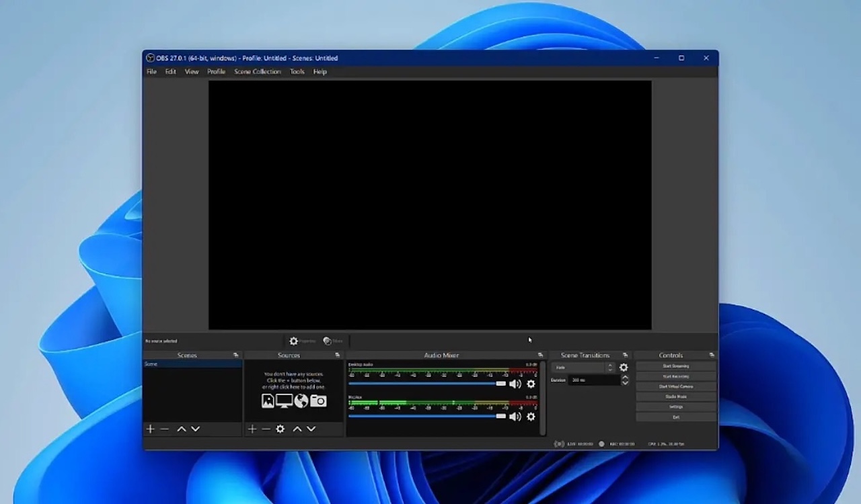Open the File menu

tap(151, 72)
